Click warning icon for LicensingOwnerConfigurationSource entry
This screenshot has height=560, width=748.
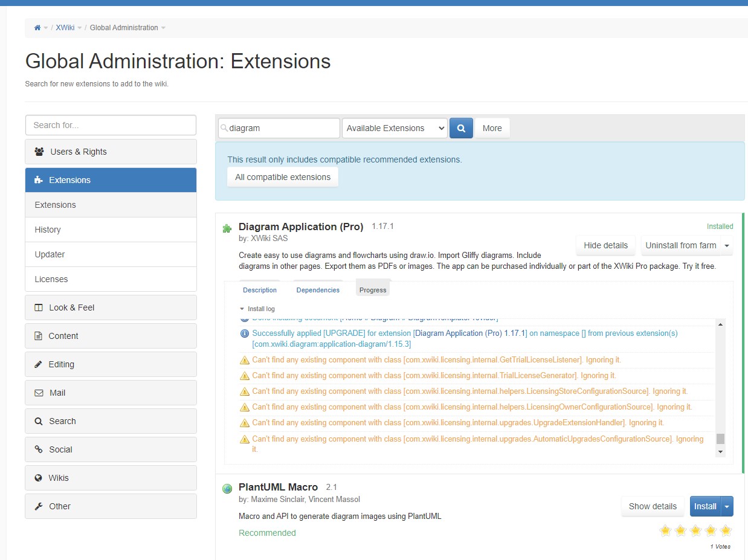[x=245, y=407]
